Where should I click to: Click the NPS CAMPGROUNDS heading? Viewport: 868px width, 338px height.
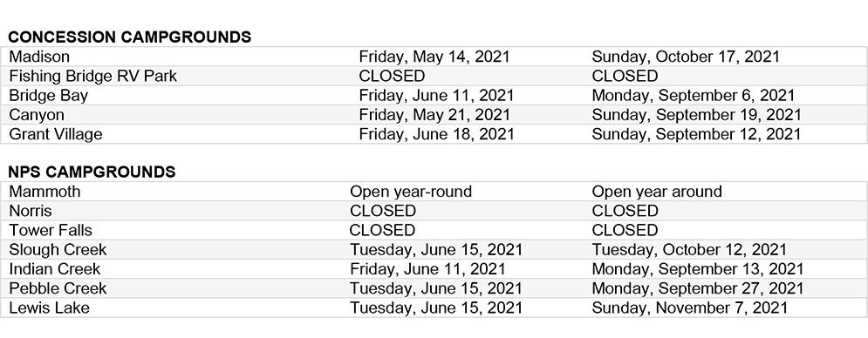click(92, 172)
